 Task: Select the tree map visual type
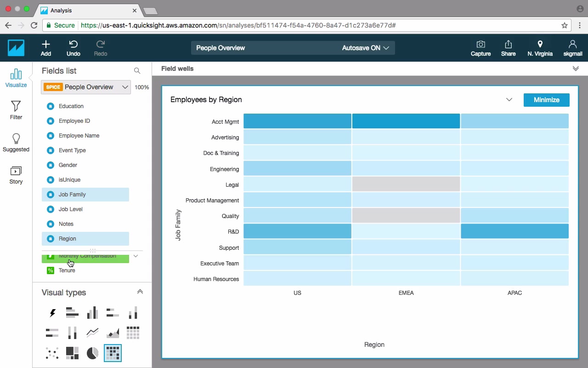(x=72, y=353)
